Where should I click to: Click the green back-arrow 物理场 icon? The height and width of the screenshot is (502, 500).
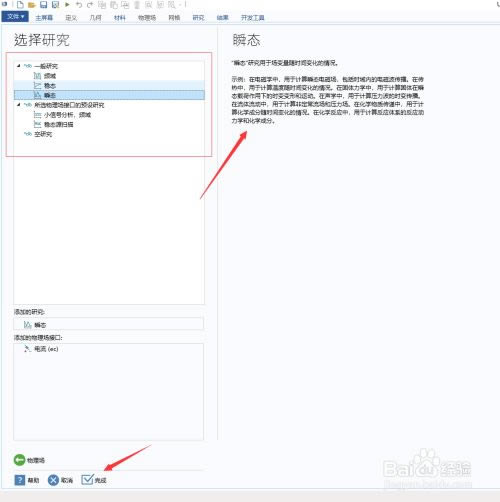(x=19, y=460)
